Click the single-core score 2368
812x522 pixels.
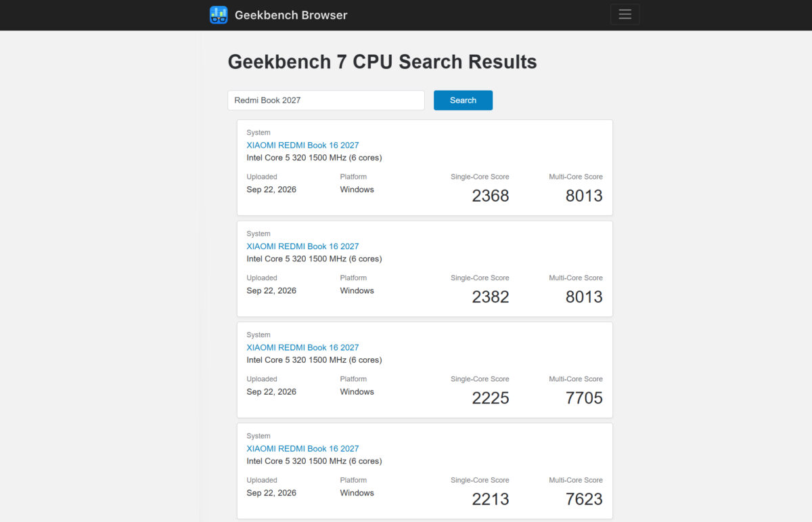click(491, 196)
